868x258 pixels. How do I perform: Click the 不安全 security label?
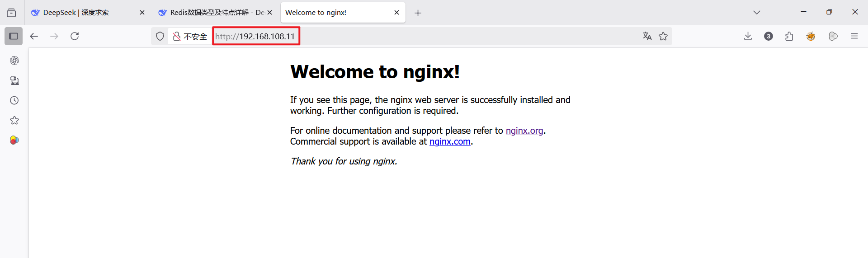[x=195, y=36]
